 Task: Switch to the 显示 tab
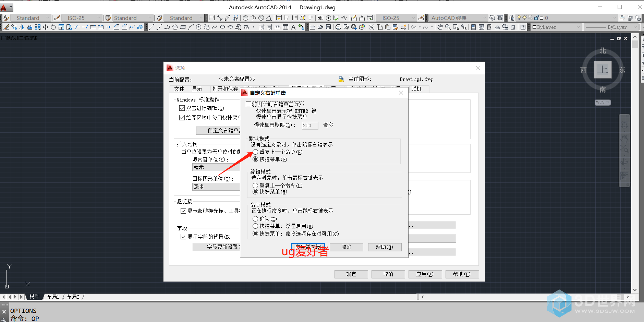(x=197, y=89)
